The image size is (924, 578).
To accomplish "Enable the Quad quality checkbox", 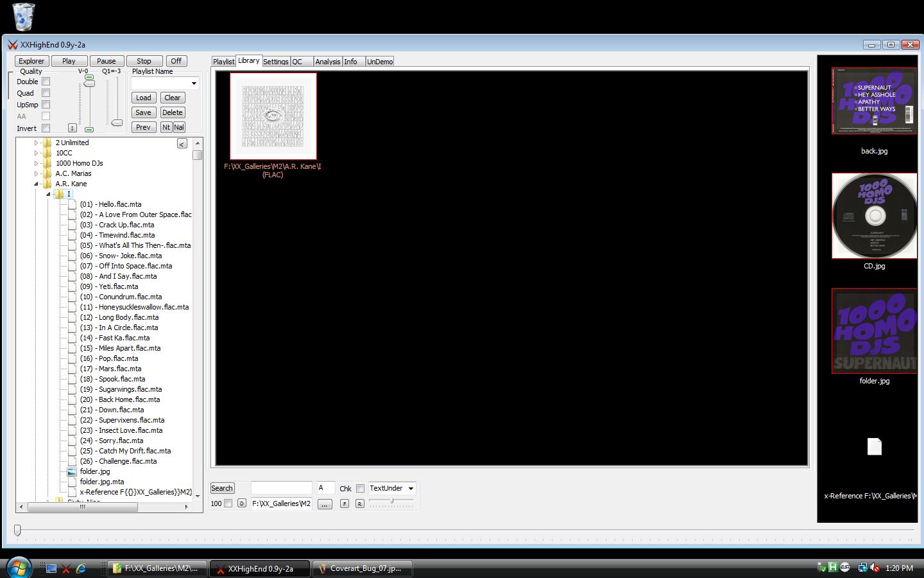I will coord(46,93).
